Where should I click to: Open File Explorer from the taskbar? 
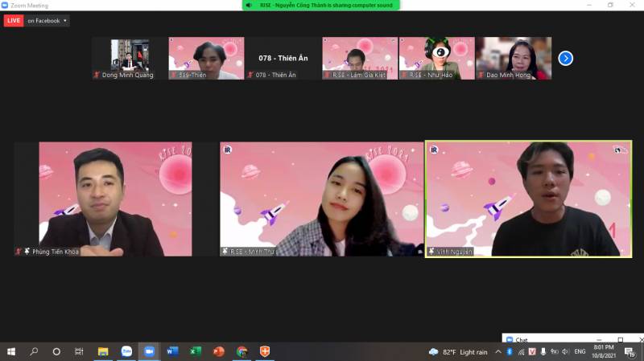point(103,351)
